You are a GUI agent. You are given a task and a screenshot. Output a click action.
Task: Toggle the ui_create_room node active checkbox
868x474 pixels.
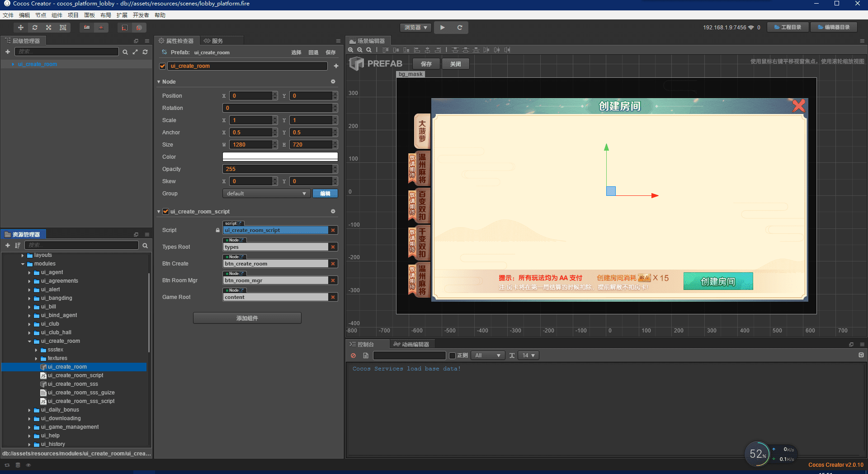[163, 66]
